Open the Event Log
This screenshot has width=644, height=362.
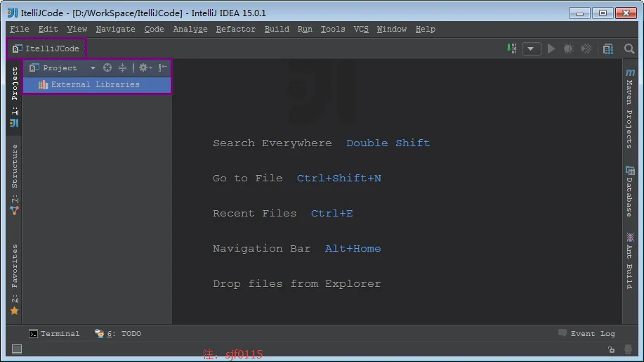point(587,334)
